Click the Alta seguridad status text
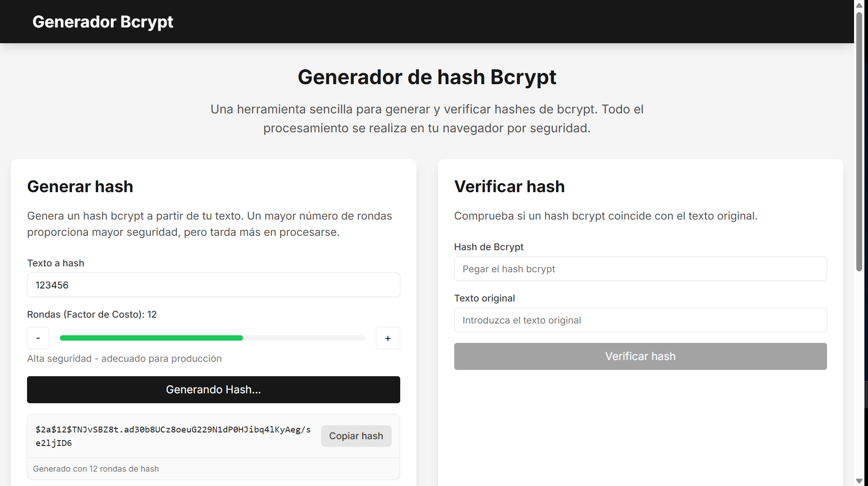 click(x=124, y=358)
